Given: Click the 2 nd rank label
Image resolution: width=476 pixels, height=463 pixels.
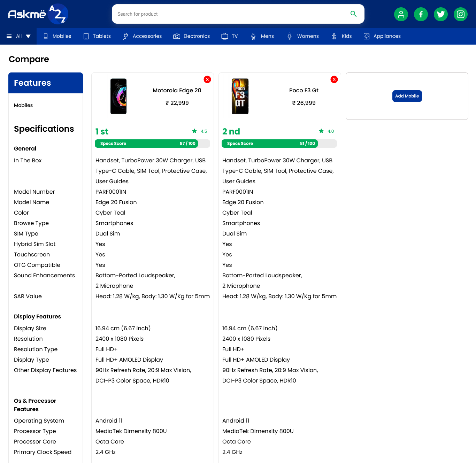Looking at the screenshot, I should point(231,131).
